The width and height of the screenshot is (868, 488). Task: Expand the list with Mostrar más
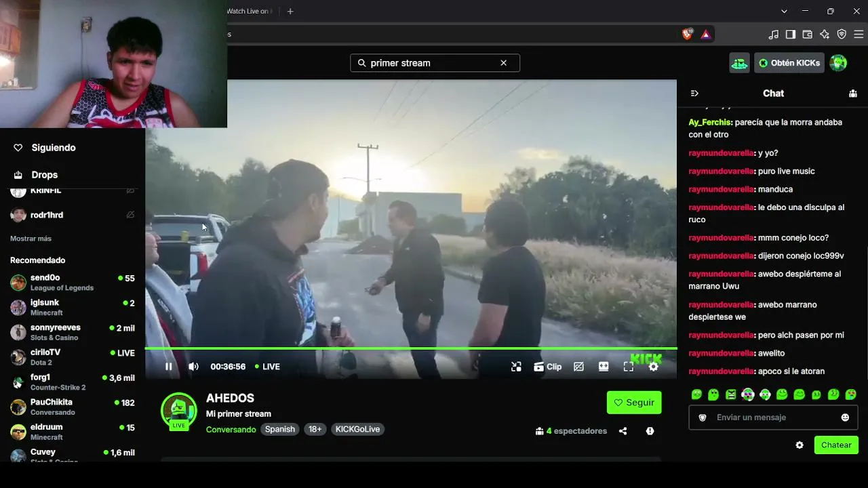31,239
